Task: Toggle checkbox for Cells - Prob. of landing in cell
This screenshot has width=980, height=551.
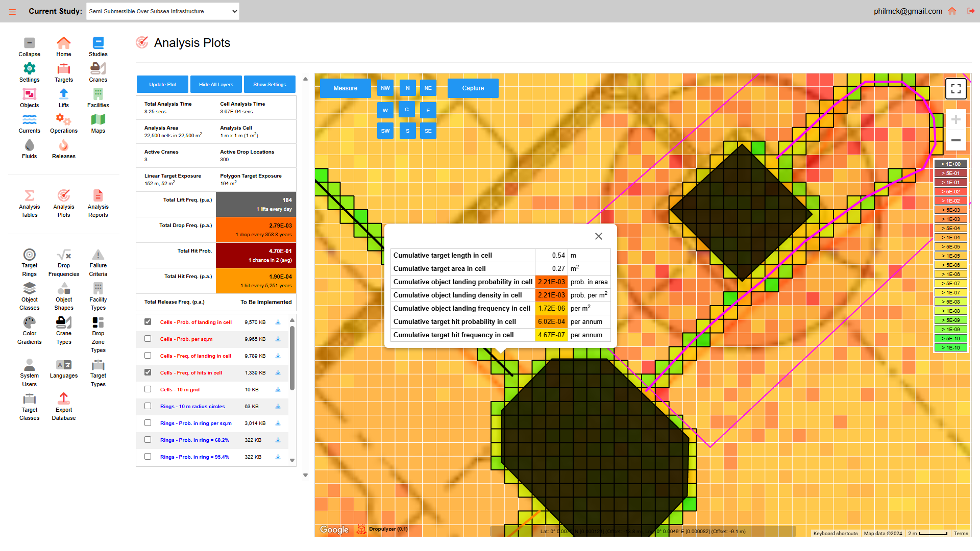Action: pyautogui.click(x=148, y=321)
